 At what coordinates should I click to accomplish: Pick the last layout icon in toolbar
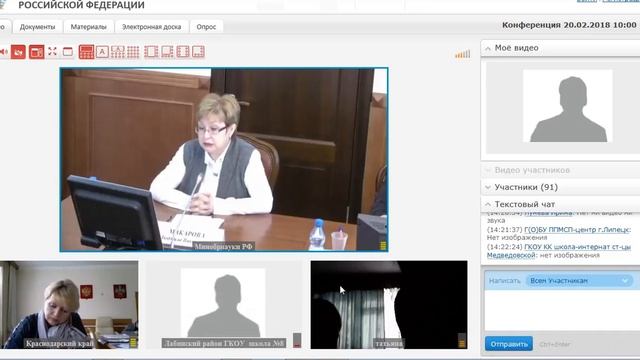click(x=198, y=52)
